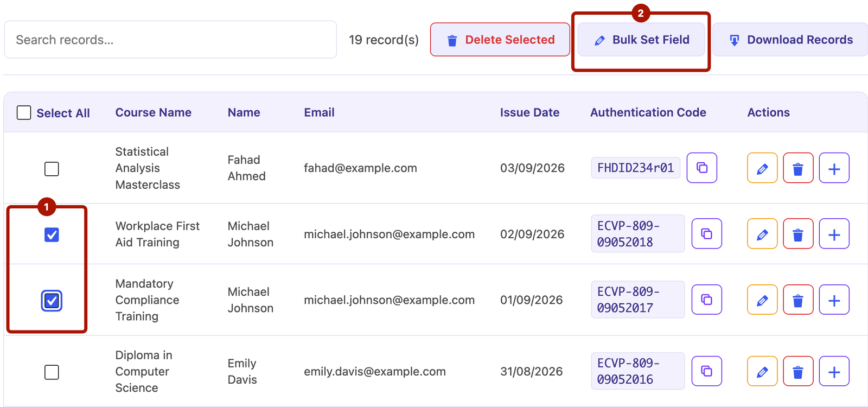Viewport: 868px width, 407px height.
Task: Delete the Mandatory Compliance Training record
Action: 798,300
